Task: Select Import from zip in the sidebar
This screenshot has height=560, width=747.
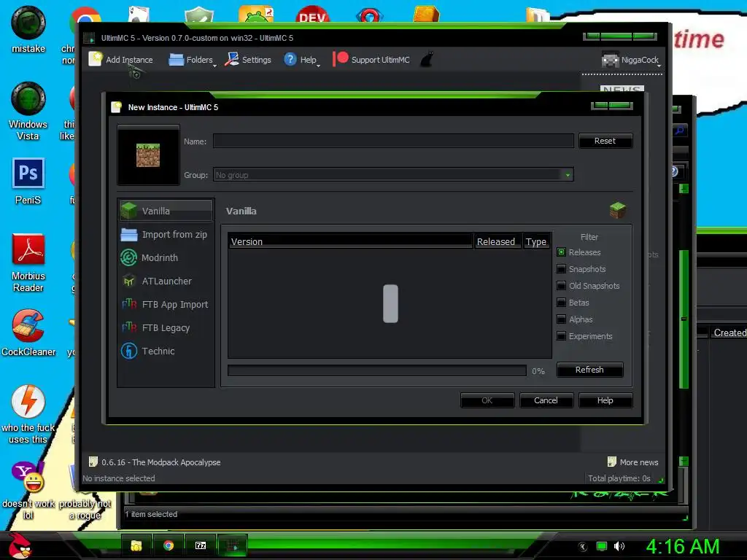Action: click(166, 234)
